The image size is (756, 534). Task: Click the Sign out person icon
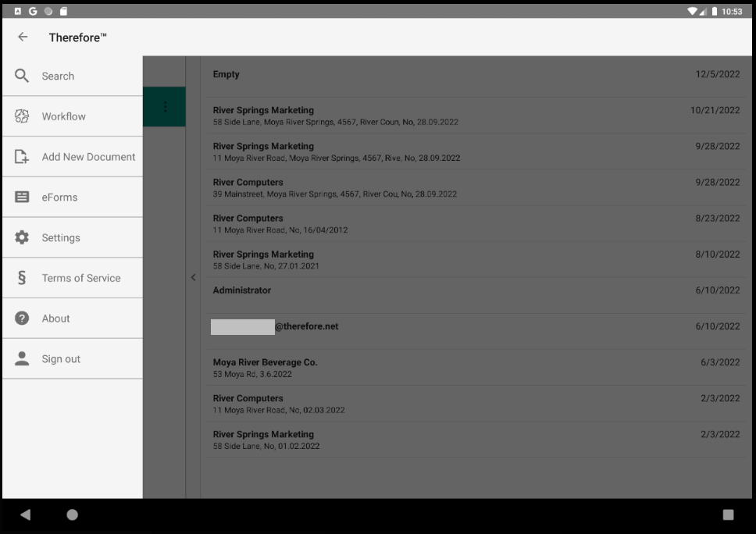point(22,358)
